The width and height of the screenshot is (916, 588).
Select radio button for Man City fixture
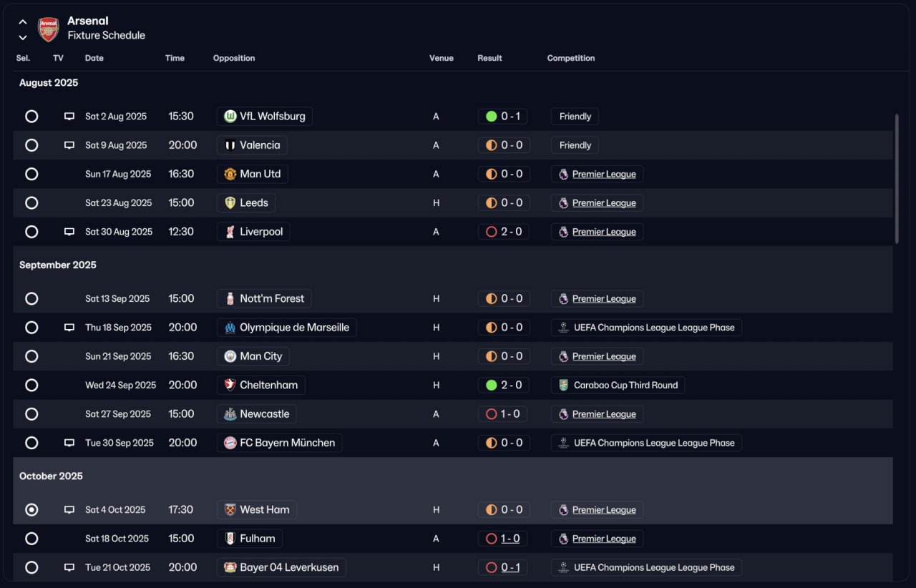[31, 356]
